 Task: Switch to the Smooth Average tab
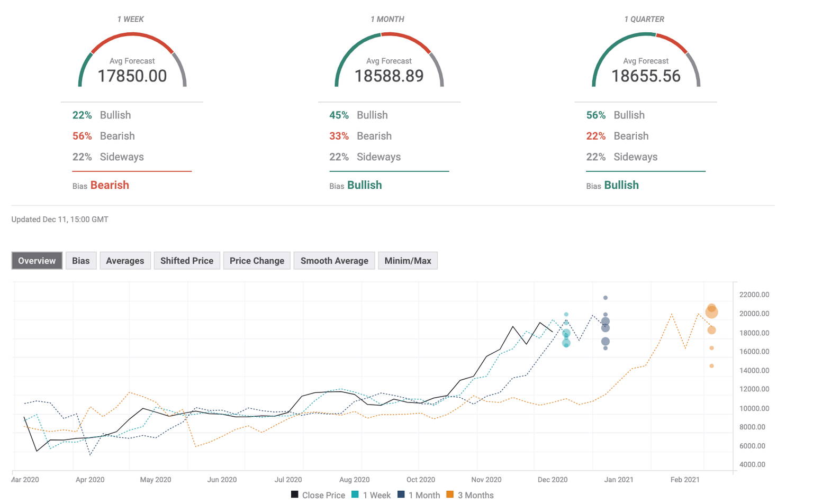coord(334,260)
